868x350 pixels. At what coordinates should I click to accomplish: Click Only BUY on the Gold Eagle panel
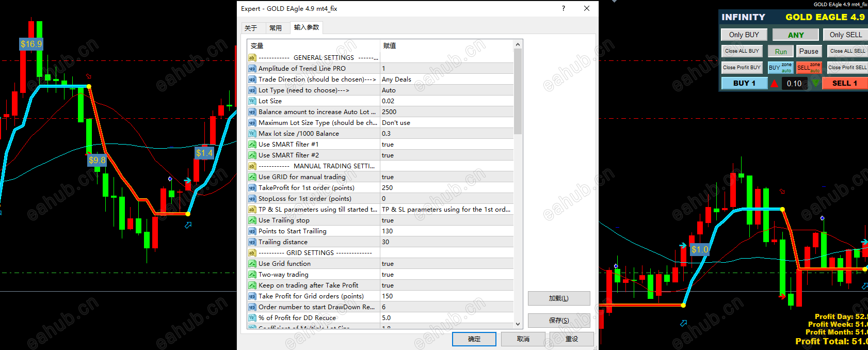[744, 35]
